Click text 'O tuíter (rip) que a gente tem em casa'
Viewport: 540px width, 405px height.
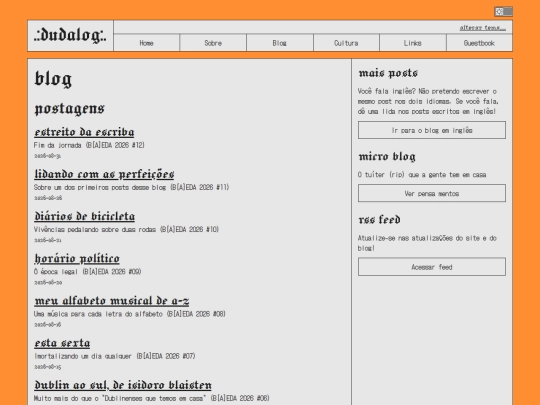[x=422, y=175]
